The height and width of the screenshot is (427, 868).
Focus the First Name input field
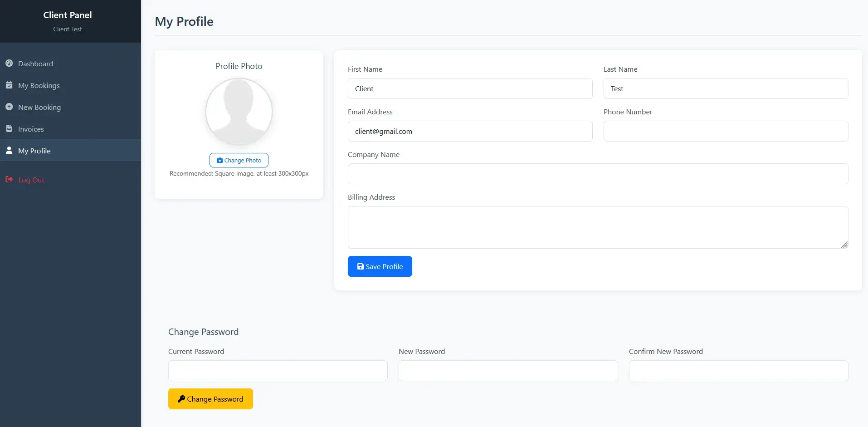click(470, 88)
